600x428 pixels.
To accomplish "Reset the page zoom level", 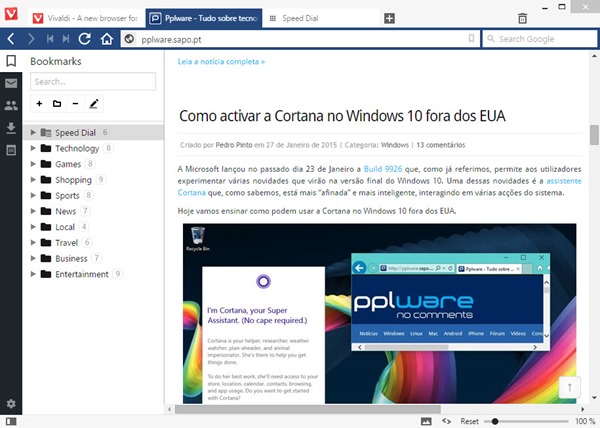I will pos(470,421).
